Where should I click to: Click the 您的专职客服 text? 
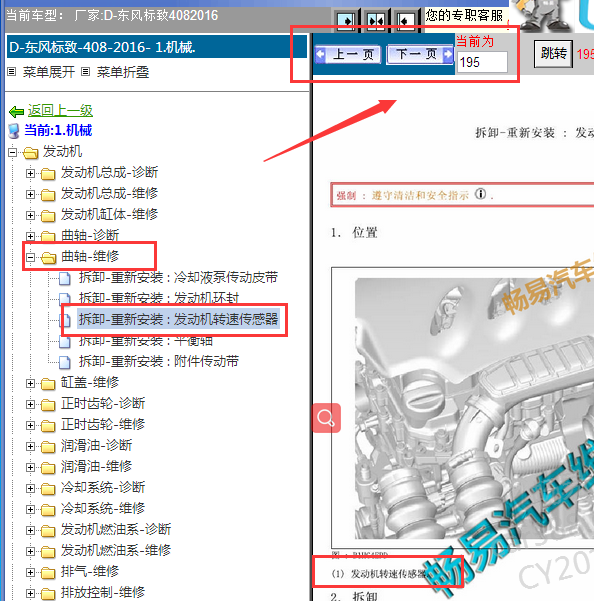pos(464,16)
